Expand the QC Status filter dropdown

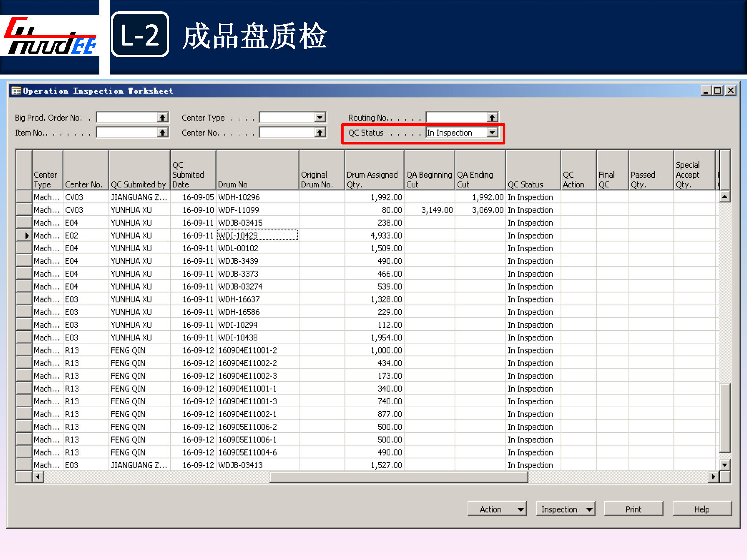click(x=492, y=133)
